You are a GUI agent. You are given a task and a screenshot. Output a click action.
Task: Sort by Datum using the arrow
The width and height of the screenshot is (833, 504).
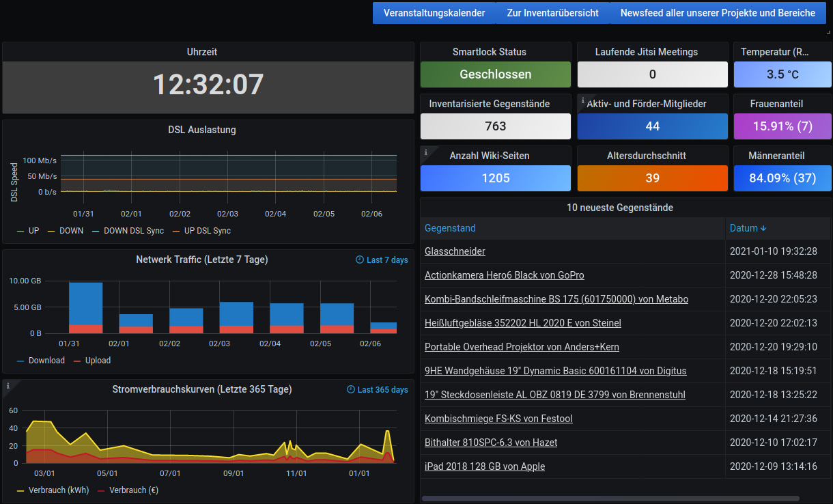pos(763,228)
